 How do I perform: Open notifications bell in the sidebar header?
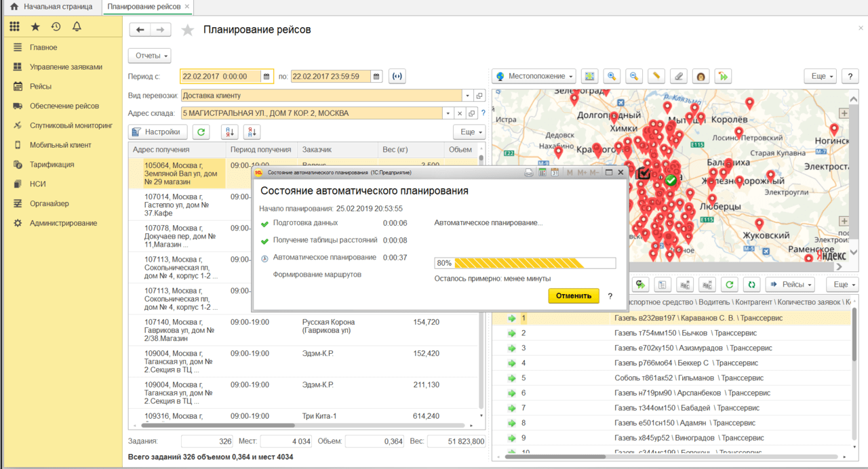(x=77, y=27)
